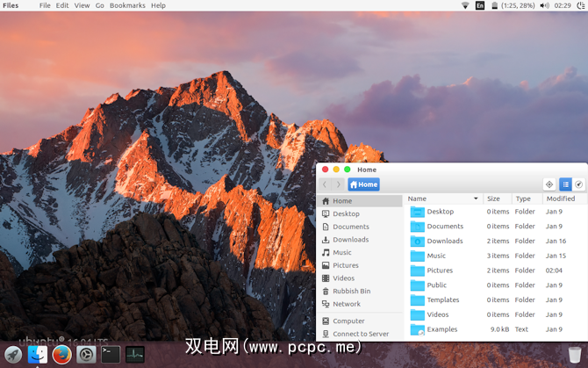Open the View menu
The width and height of the screenshot is (588, 368).
(82, 5)
